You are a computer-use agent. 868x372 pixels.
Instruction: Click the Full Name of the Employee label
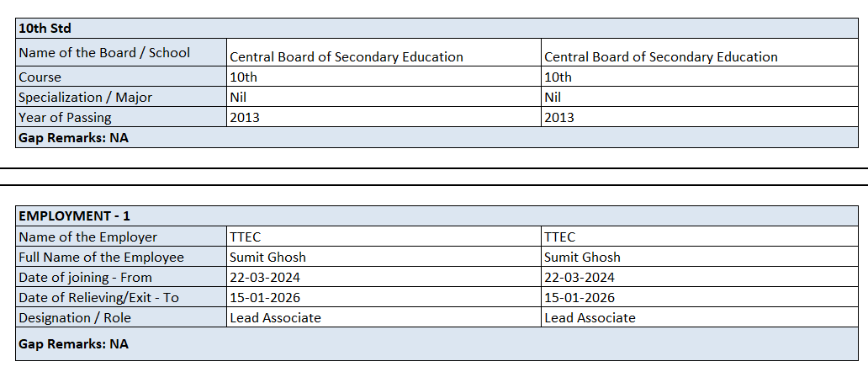click(x=101, y=258)
